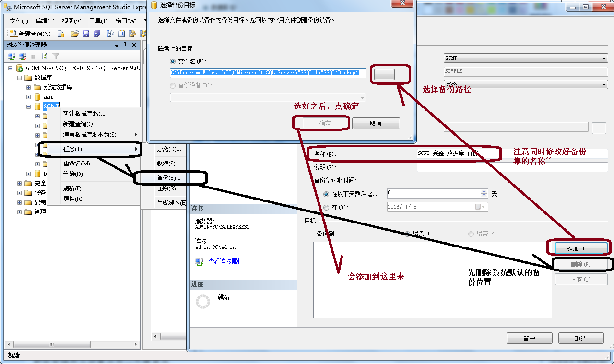The width and height of the screenshot is (614, 364).
Task: Click the backup file path text field
Action: tap(268, 73)
